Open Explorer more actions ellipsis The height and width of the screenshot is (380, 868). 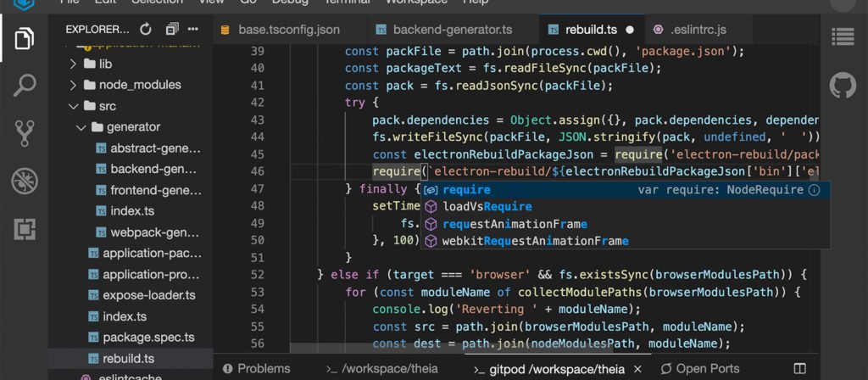pyautogui.click(x=192, y=29)
